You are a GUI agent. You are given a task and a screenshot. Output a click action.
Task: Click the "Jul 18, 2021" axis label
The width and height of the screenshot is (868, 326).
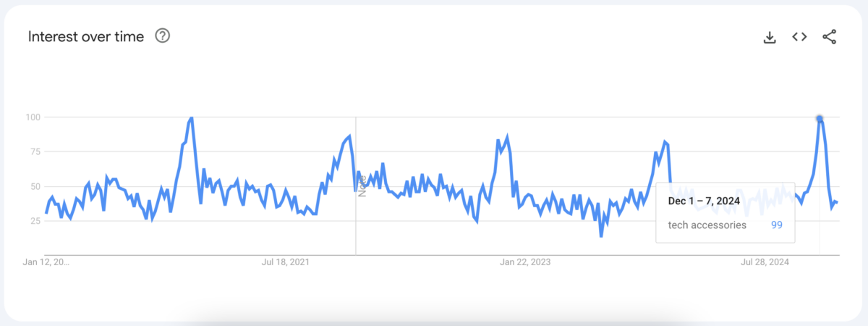(285, 262)
